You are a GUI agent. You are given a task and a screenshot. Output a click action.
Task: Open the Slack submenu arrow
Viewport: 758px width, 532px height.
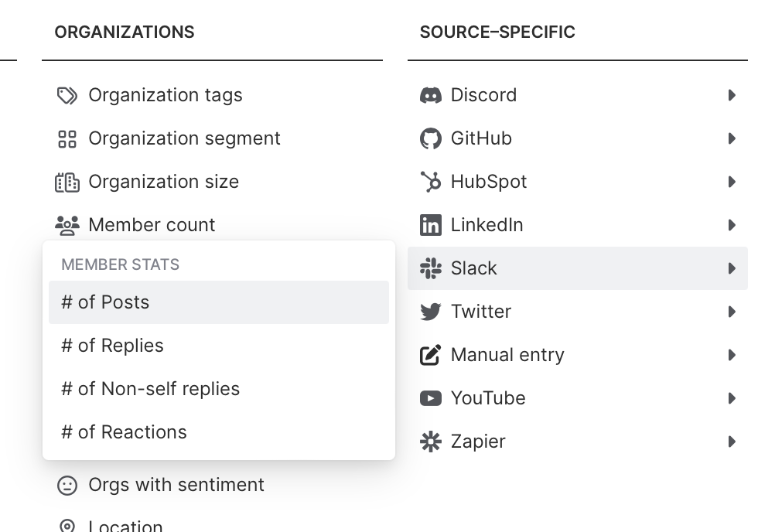732,268
